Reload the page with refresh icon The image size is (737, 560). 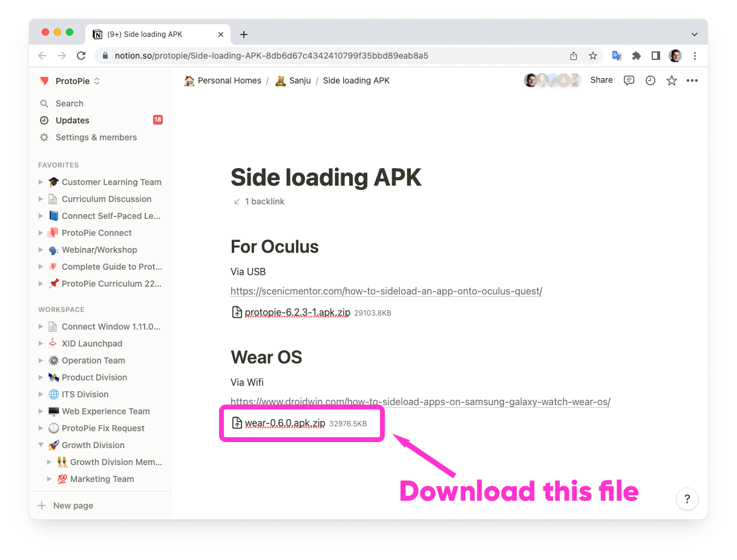[x=81, y=56]
